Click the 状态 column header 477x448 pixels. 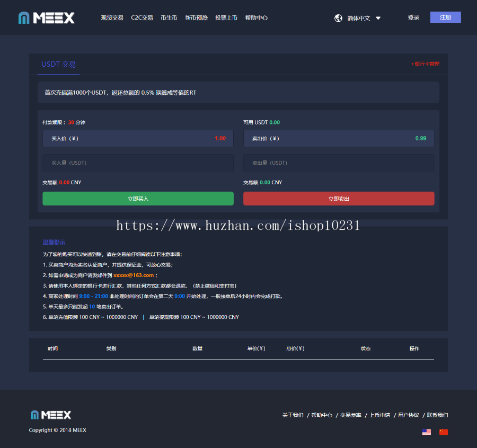[x=365, y=348]
